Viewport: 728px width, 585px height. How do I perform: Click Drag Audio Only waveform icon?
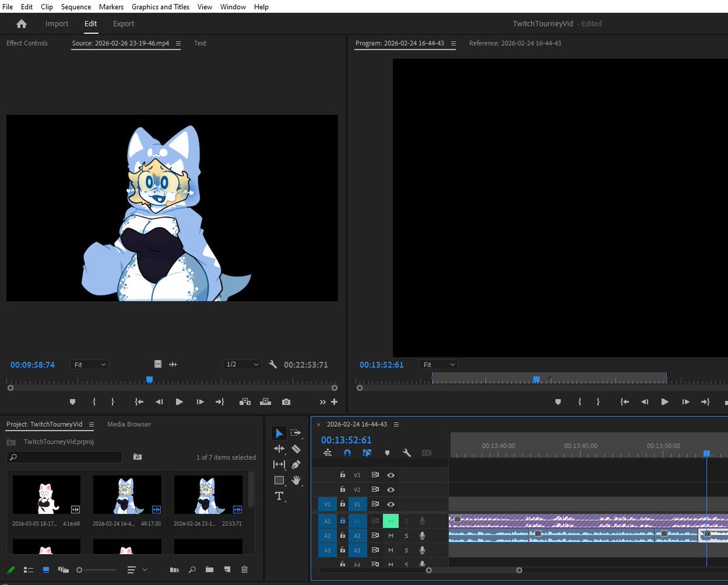click(173, 364)
